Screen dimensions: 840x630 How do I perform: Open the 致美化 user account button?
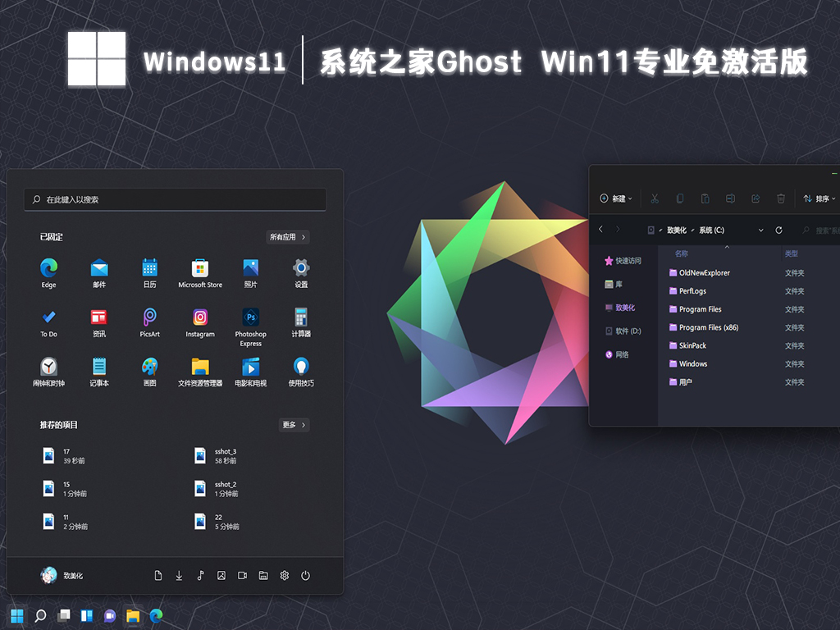[x=62, y=575]
